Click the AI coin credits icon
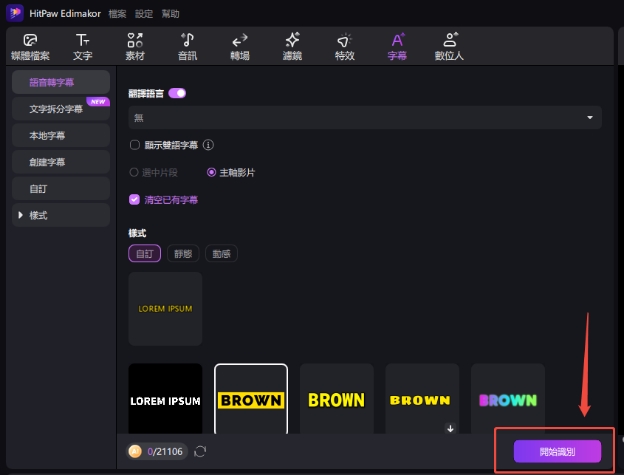The image size is (624, 475). (x=135, y=452)
